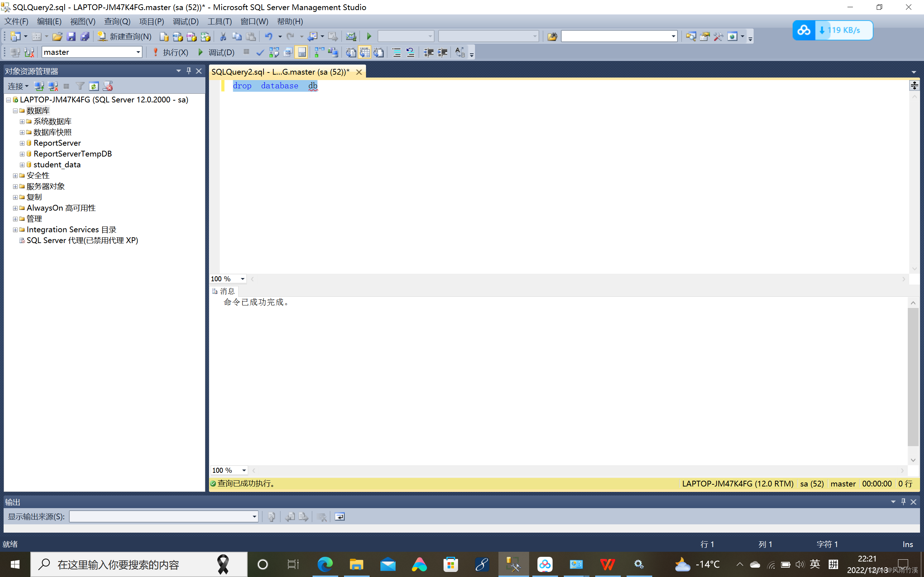Parse the query with the checkmark icon

[261, 52]
